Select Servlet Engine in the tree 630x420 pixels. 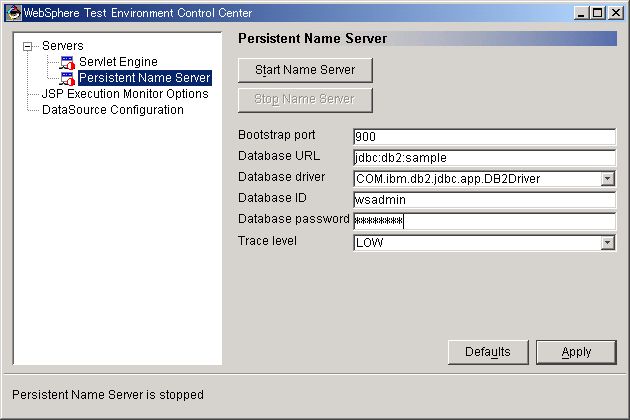(118, 62)
